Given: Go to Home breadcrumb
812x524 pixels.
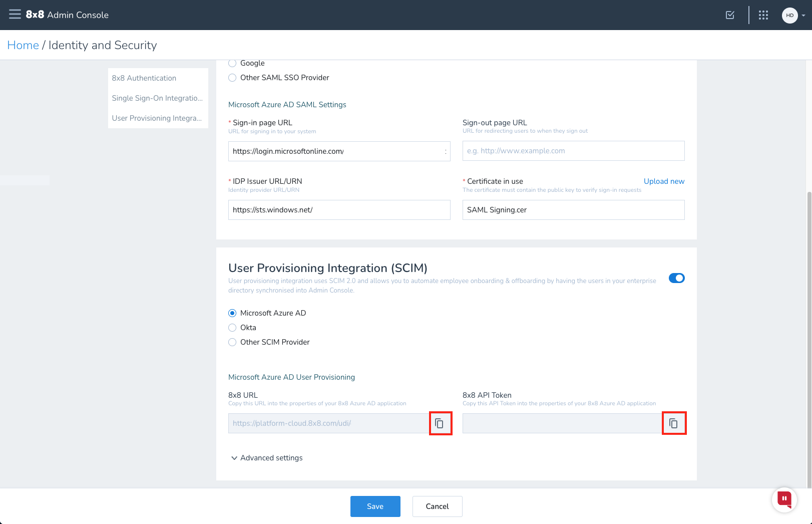Looking at the screenshot, I should pos(23,45).
